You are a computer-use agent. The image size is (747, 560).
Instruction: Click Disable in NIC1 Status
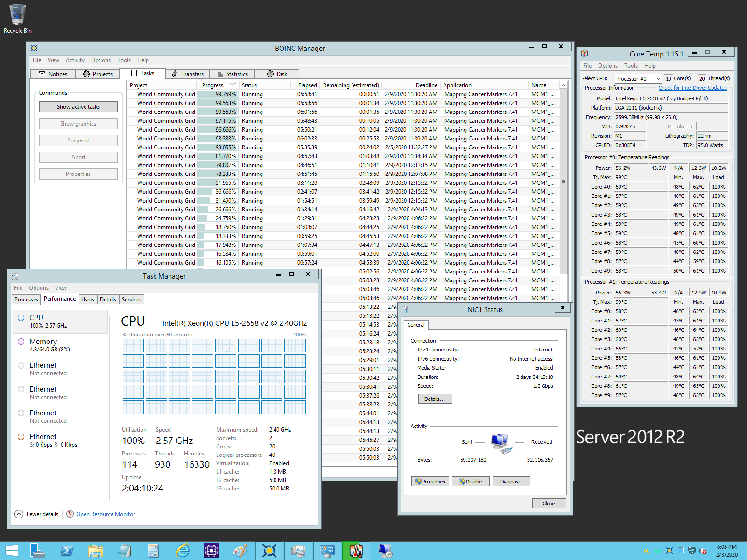click(471, 482)
